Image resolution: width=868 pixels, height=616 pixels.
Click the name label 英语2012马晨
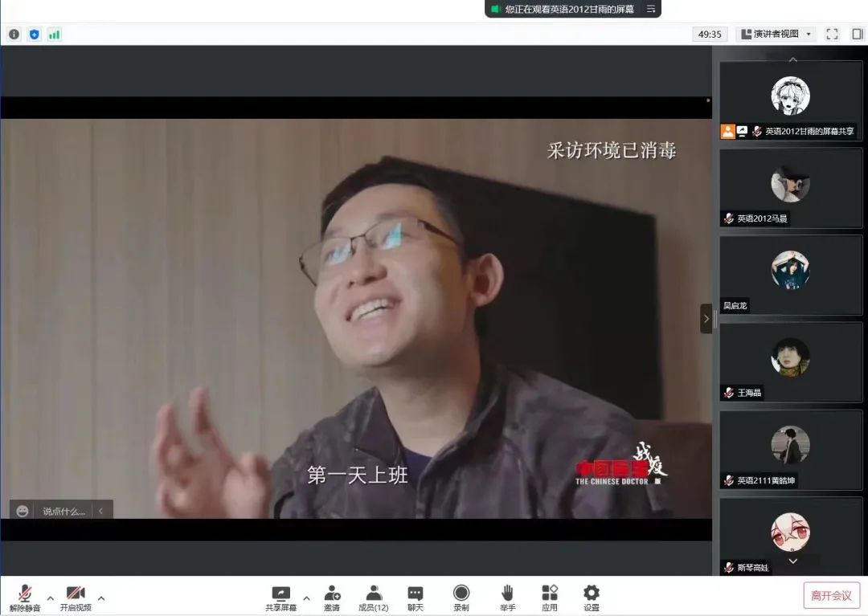coord(762,219)
